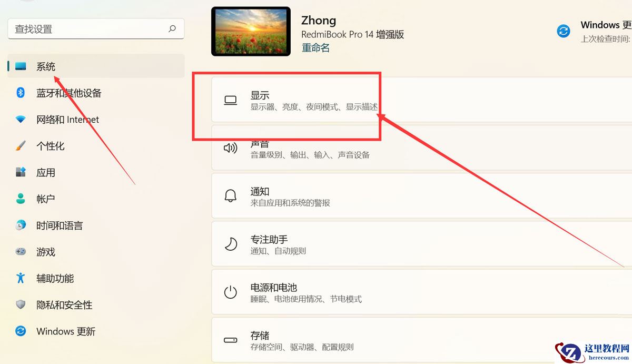Click the 个性化 paintbrush icon
This screenshot has height=364, width=632.
[20, 146]
